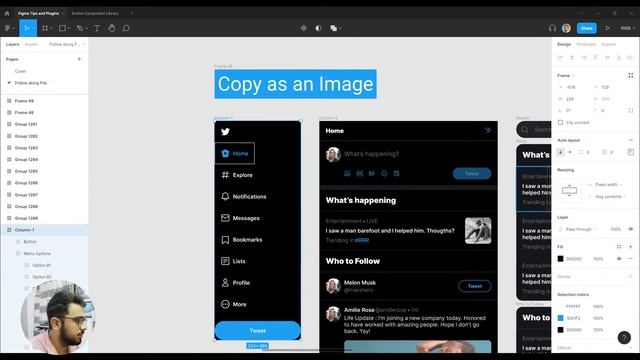Click the black fill color swatch
The width and height of the screenshot is (640, 360).
[x=560, y=259]
